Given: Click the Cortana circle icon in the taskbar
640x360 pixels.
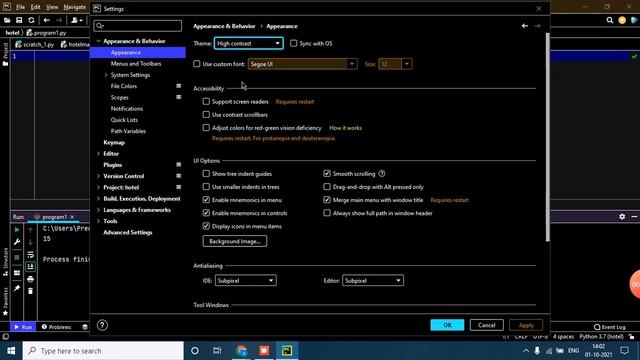Looking at the screenshot, I should 195,351.
